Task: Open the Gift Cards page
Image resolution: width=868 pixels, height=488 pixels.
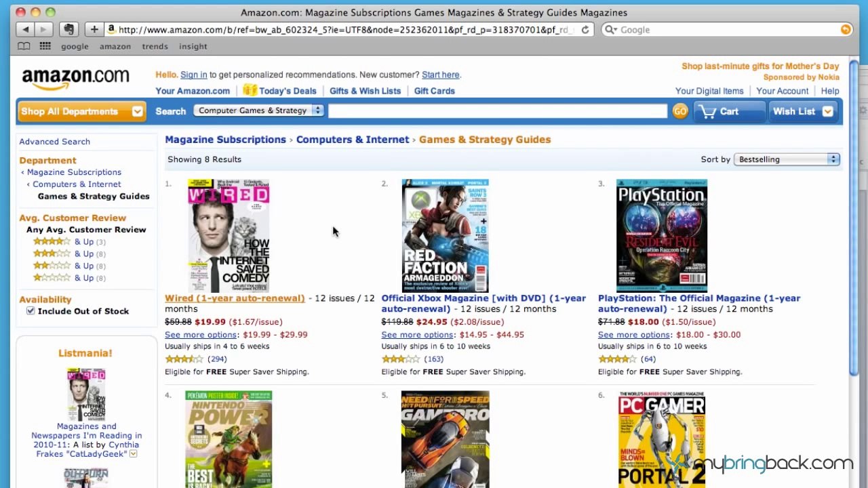Action: click(434, 91)
